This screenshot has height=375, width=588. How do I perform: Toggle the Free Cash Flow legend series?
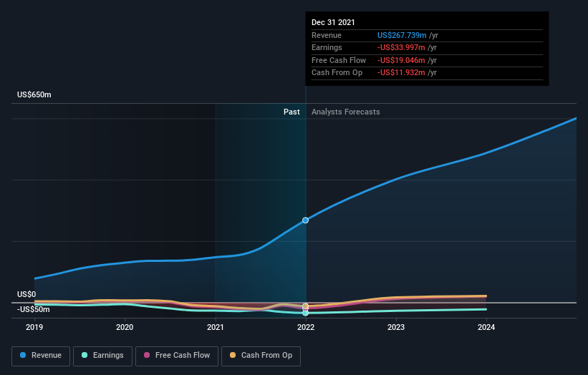(177, 356)
